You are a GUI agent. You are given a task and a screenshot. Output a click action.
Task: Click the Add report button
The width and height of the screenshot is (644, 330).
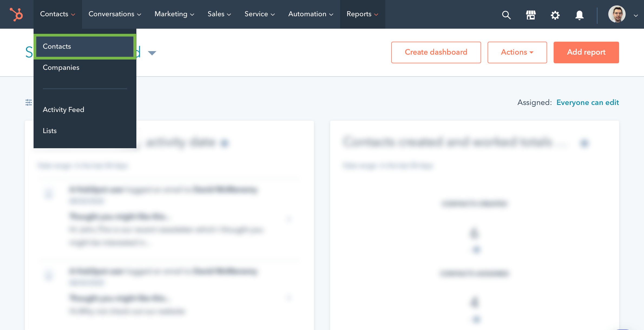pyautogui.click(x=586, y=52)
